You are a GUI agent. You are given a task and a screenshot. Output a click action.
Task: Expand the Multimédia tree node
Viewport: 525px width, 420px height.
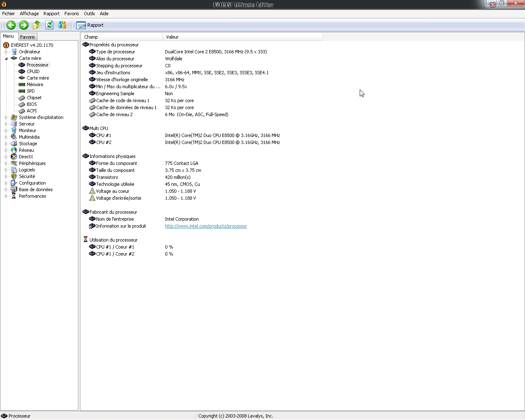pos(6,137)
